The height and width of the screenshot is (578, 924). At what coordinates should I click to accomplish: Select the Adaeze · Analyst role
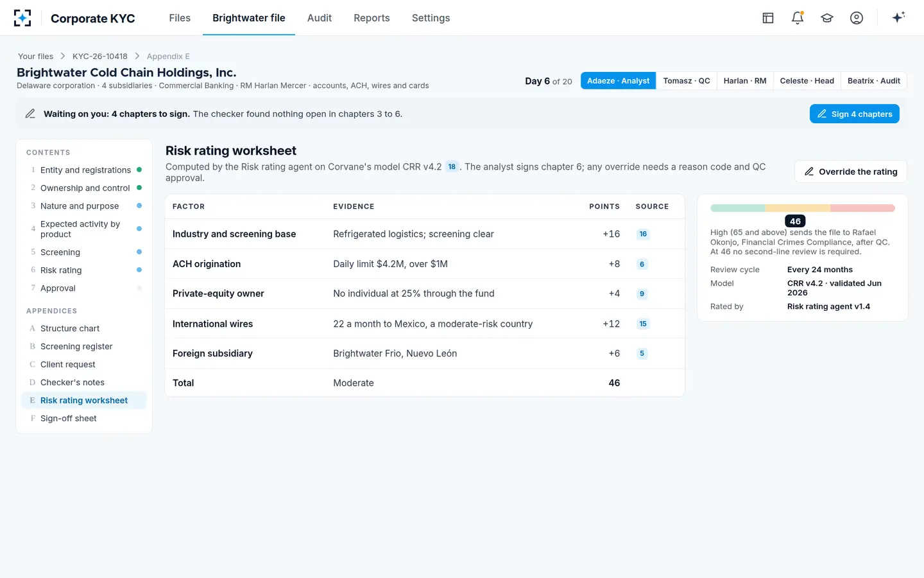[618, 81]
